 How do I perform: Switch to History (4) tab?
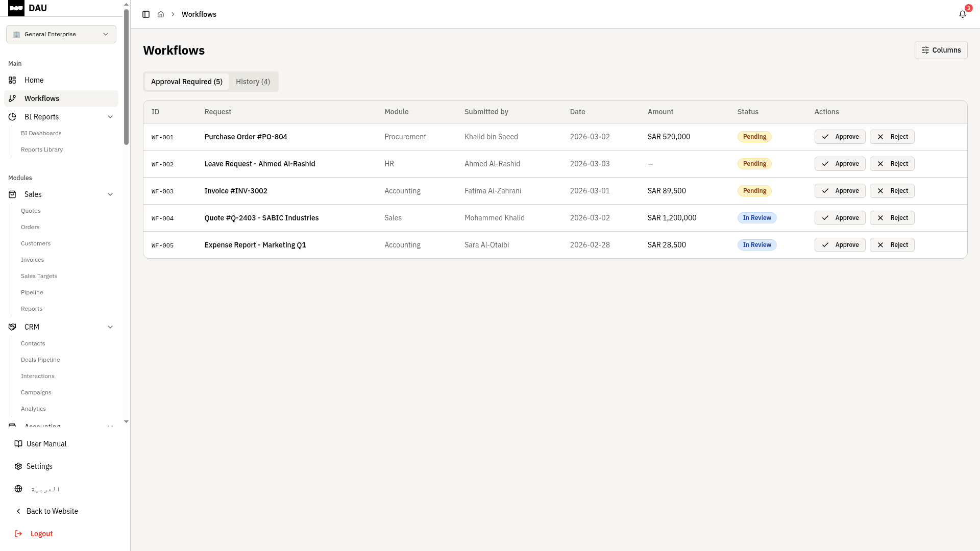pos(253,82)
